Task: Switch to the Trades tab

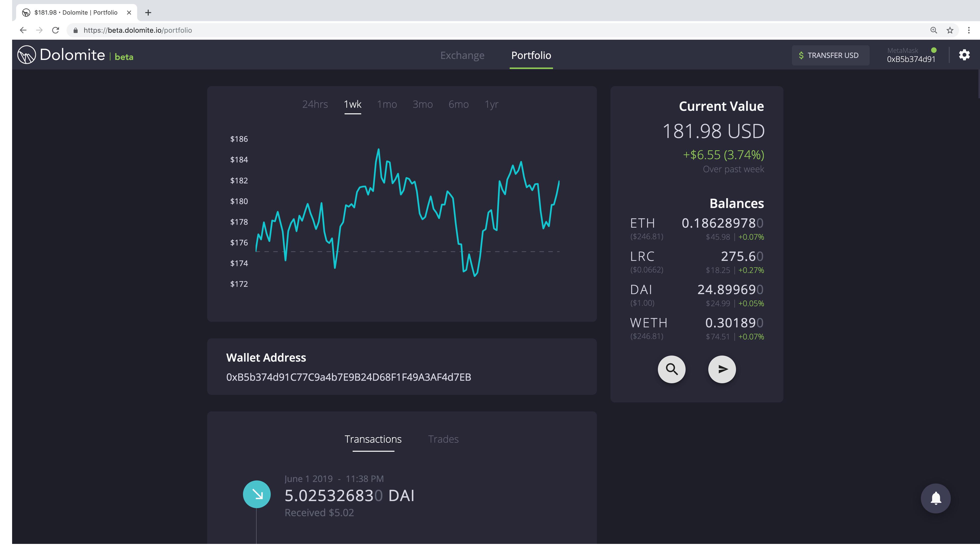Action: [x=443, y=439]
